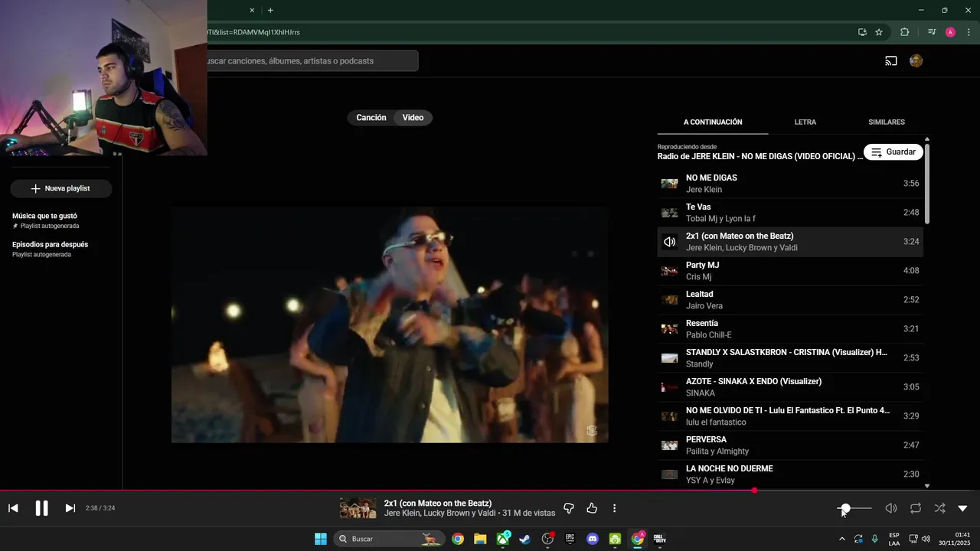980x551 pixels.
Task: Dislike the song 2x1
Action: coord(569,508)
